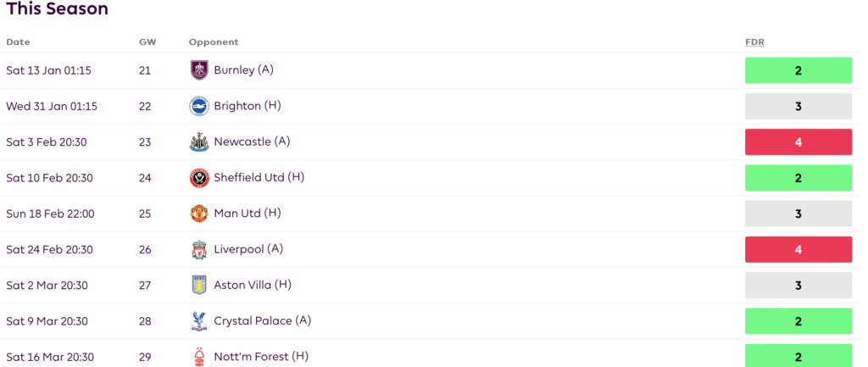The height and width of the screenshot is (367, 868).
Task: Click the Brighton club badge icon
Action: click(199, 106)
